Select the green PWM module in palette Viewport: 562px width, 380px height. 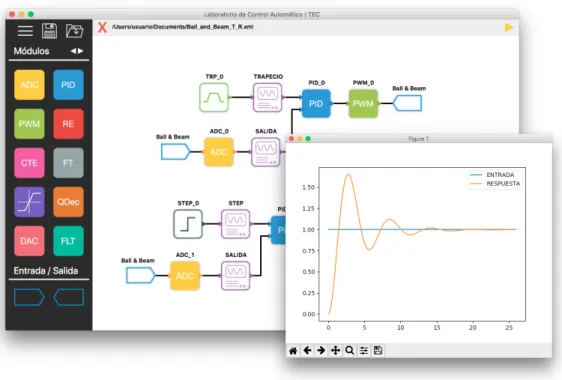[29, 124]
